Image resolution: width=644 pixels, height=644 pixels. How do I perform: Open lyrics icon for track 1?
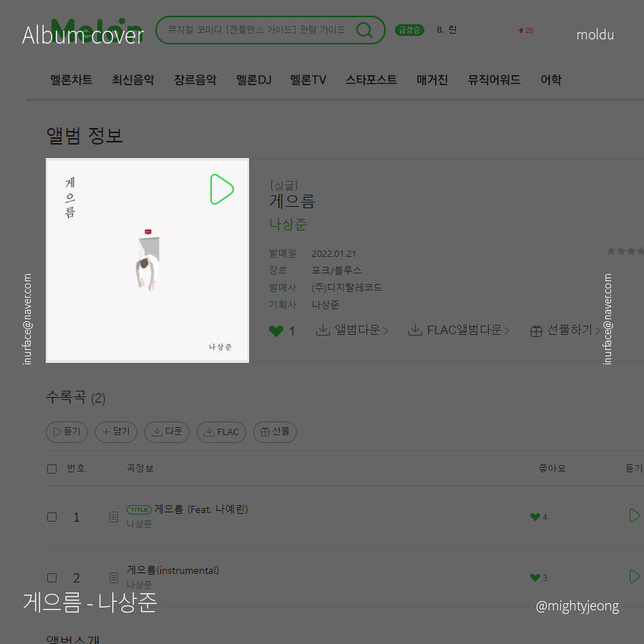(x=114, y=517)
